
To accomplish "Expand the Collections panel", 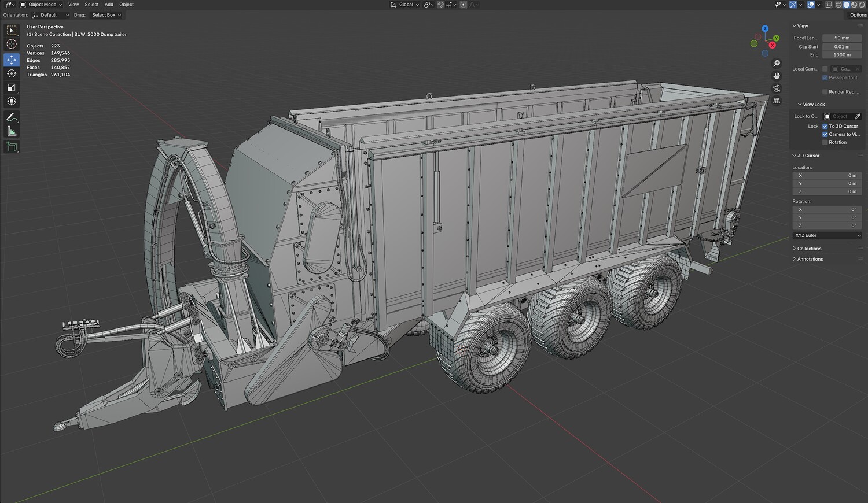I will (808, 249).
